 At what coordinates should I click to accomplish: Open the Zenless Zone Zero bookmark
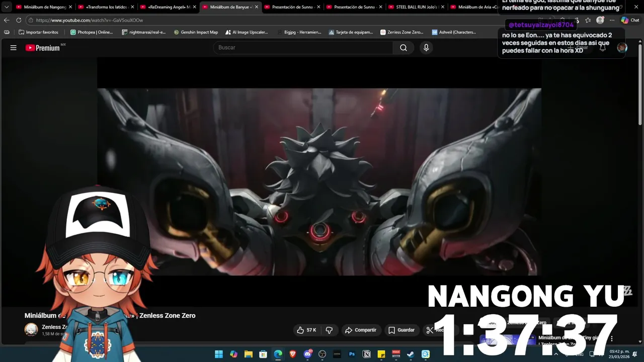pos(401,32)
